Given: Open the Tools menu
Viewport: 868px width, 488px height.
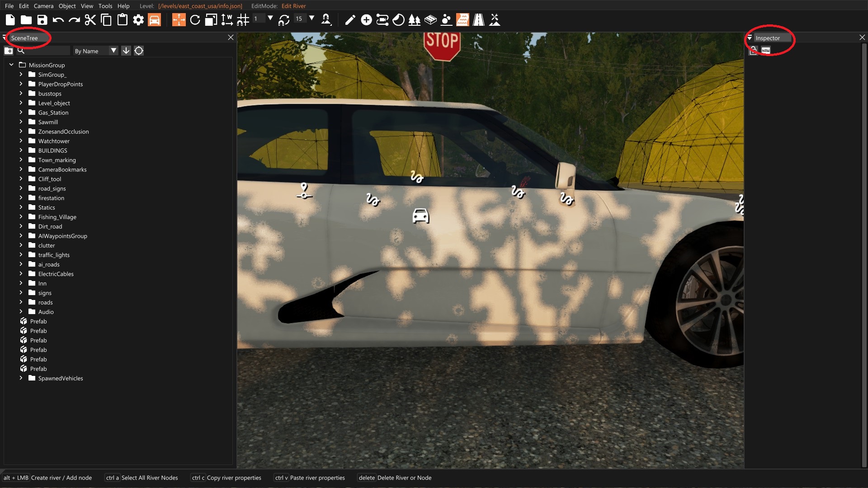Looking at the screenshot, I should [105, 6].
